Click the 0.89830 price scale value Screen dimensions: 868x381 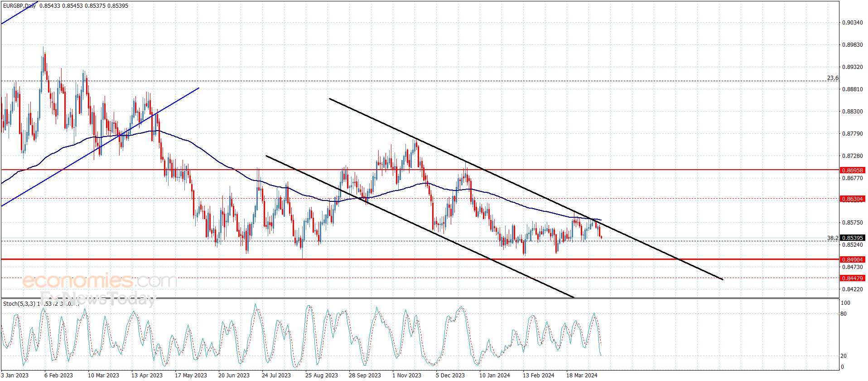pos(852,44)
